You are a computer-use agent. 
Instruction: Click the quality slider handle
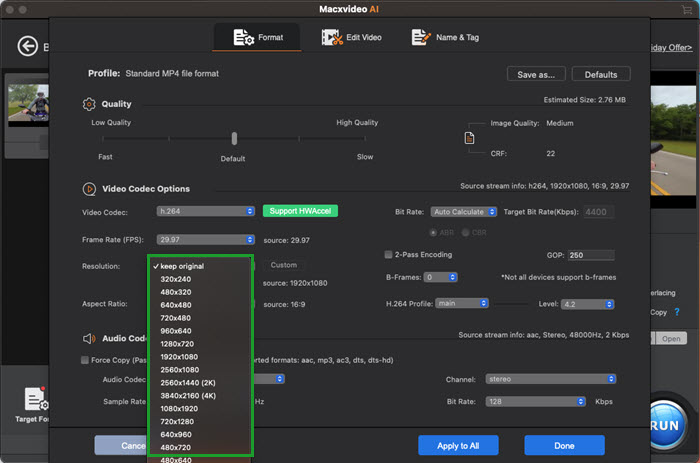tap(234, 138)
